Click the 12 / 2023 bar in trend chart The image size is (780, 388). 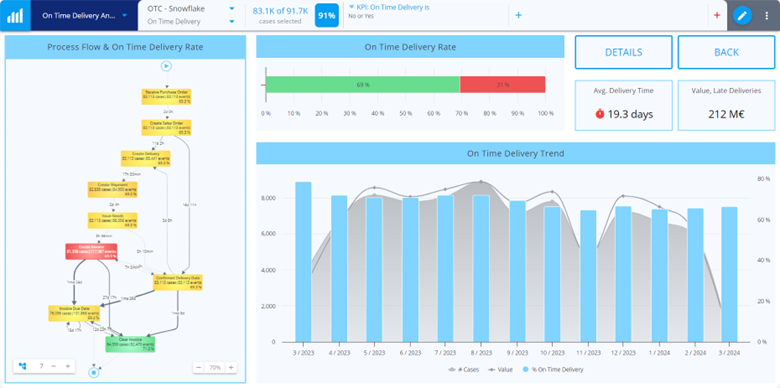point(623,274)
